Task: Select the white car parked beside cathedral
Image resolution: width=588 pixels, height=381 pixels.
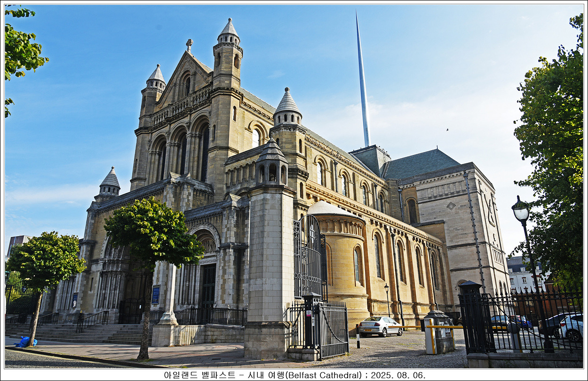Action: [381, 326]
